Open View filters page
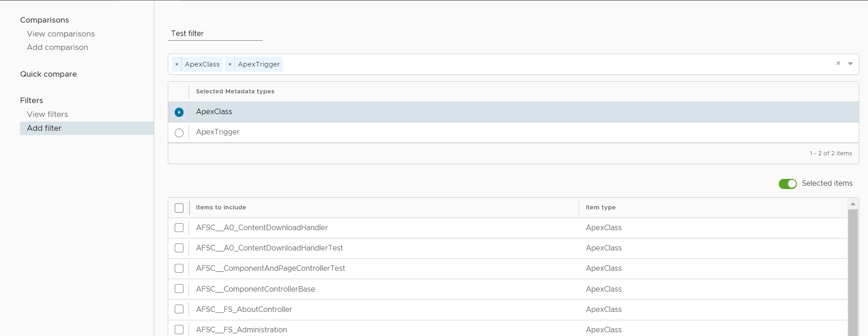 [47, 114]
